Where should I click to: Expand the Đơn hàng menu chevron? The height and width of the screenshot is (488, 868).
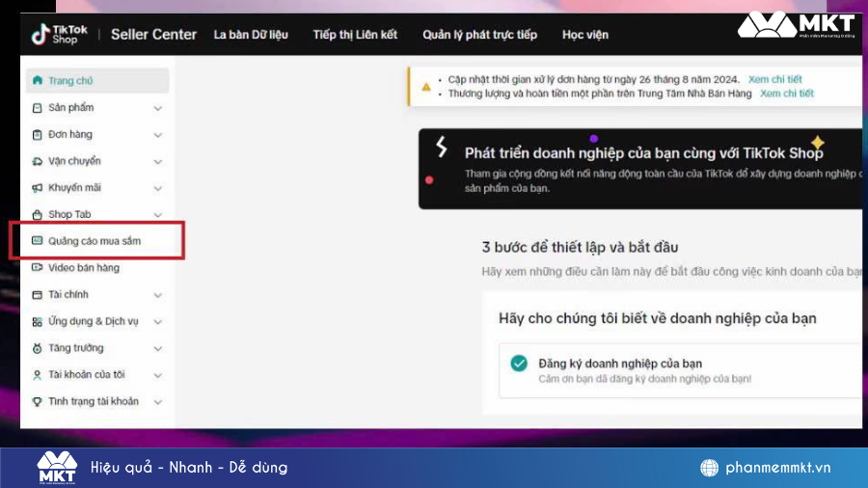click(158, 135)
